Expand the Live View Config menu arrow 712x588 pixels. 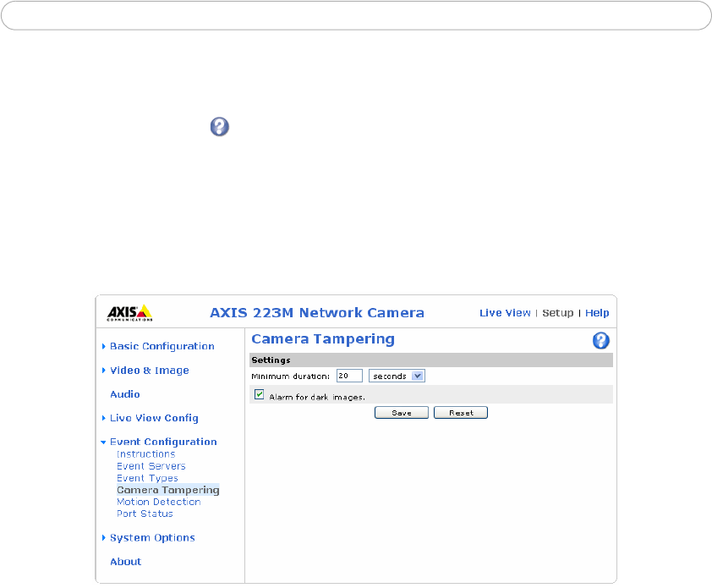click(x=103, y=418)
